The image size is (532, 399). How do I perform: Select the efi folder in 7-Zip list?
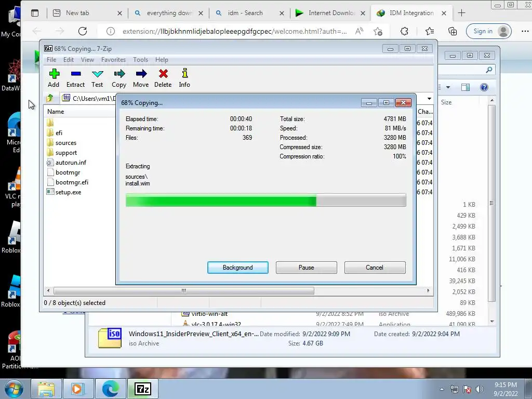coord(59,132)
